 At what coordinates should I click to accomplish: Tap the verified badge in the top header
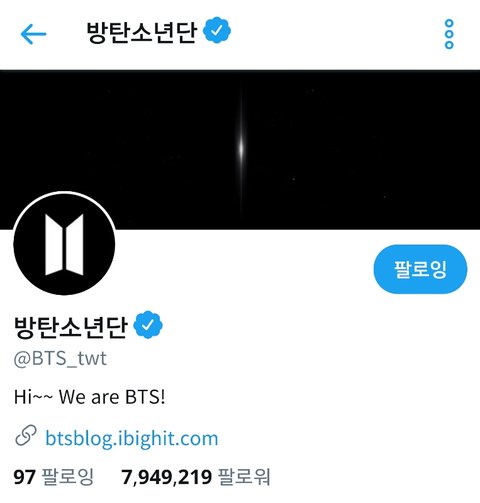pyautogui.click(x=217, y=30)
